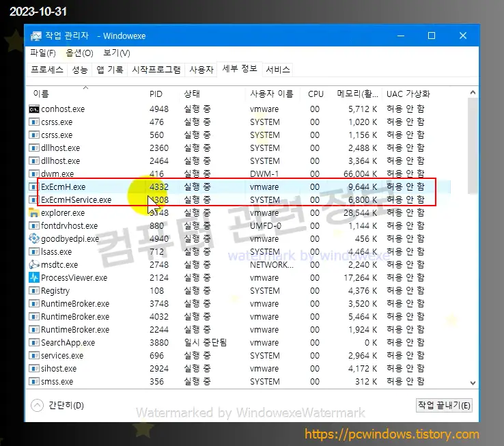Click the Registry process icon
Viewport: 504px width, 446px height.
[33, 290]
